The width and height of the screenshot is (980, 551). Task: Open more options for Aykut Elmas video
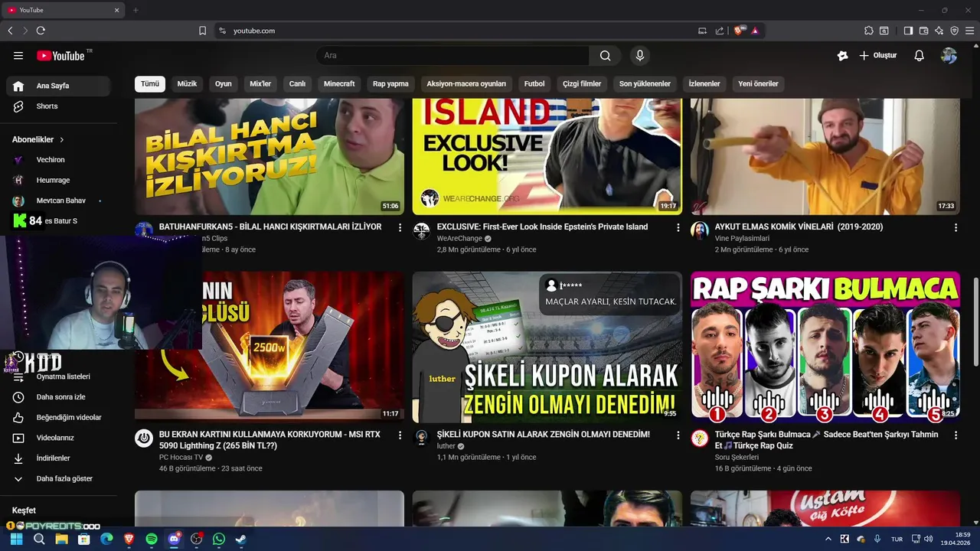click(955, 227)
